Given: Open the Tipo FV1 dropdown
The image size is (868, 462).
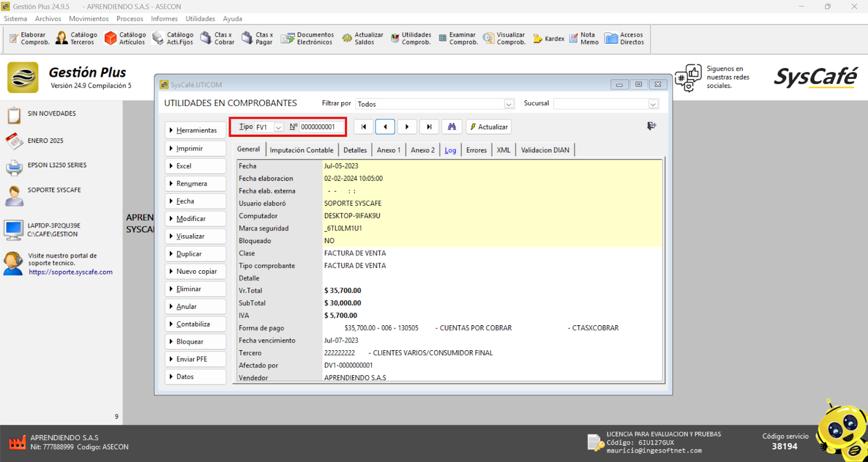Looking at the screenshot, I should (x=278, y=127).
